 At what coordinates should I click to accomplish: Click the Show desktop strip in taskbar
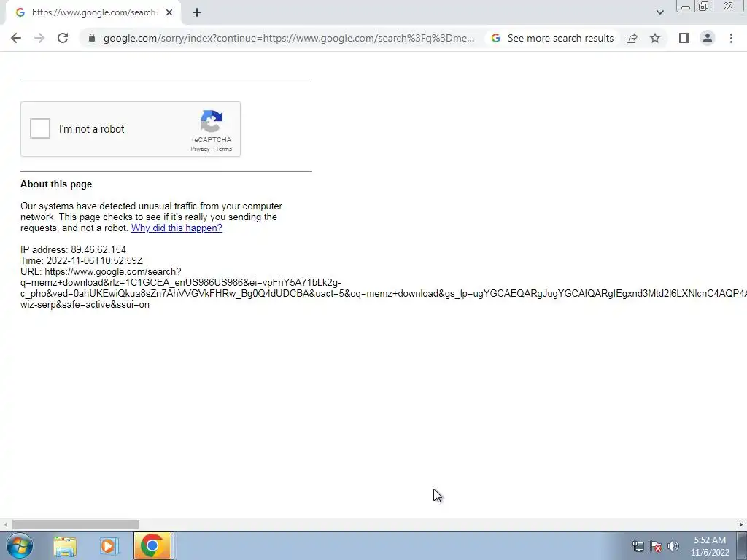click(742, 545)
